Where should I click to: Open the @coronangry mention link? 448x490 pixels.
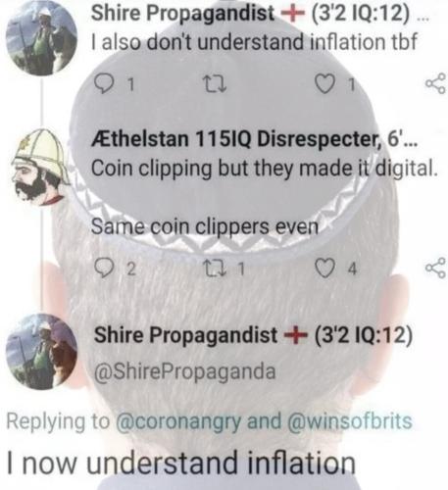tap(178, 420)
